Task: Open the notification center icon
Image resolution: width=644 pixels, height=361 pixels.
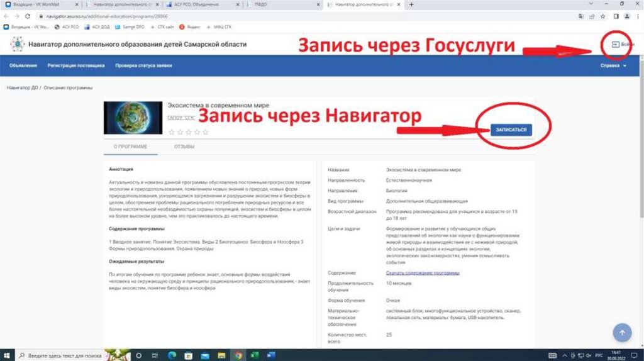Action: point(634,355)
